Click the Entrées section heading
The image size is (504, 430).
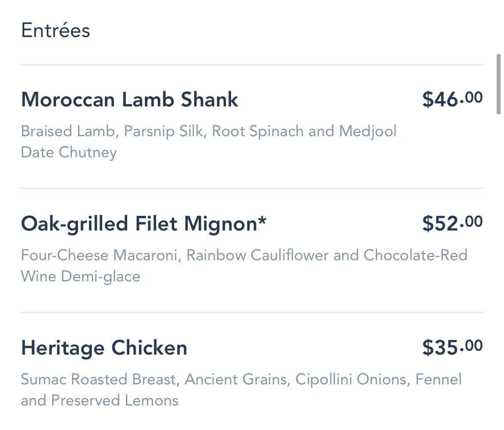[56, 31]
